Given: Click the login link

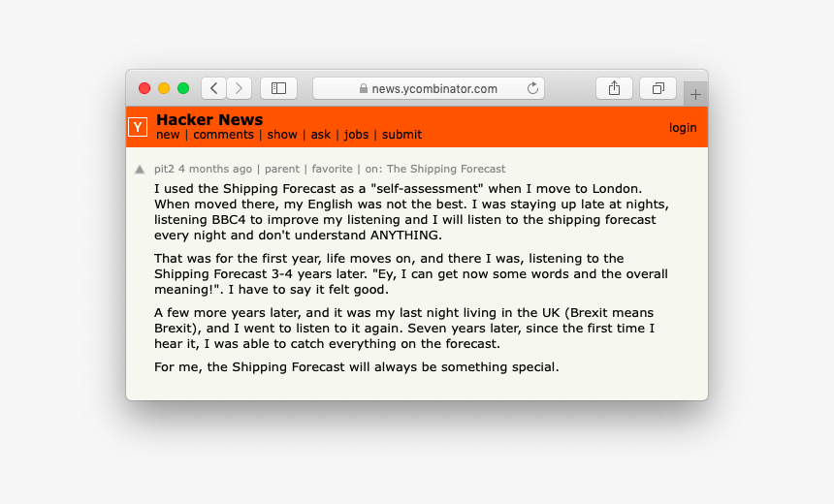Looking at the screenshot, I should (x=683, y=128).
